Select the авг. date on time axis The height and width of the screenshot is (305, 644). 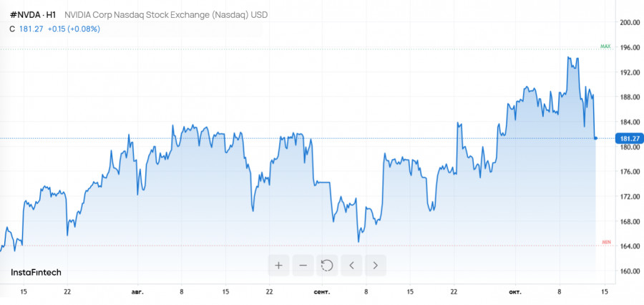click(x=137, y=292)
